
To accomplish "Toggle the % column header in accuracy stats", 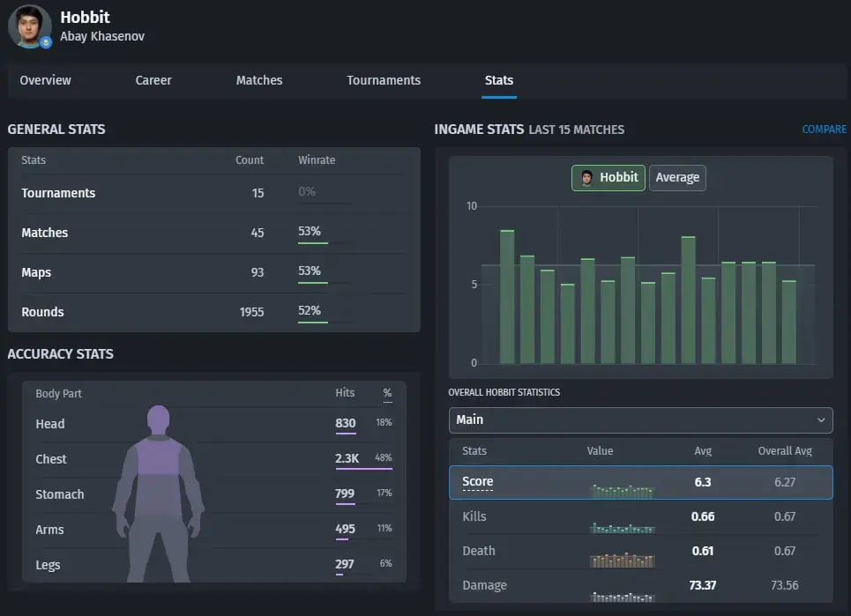I will 387,393.
